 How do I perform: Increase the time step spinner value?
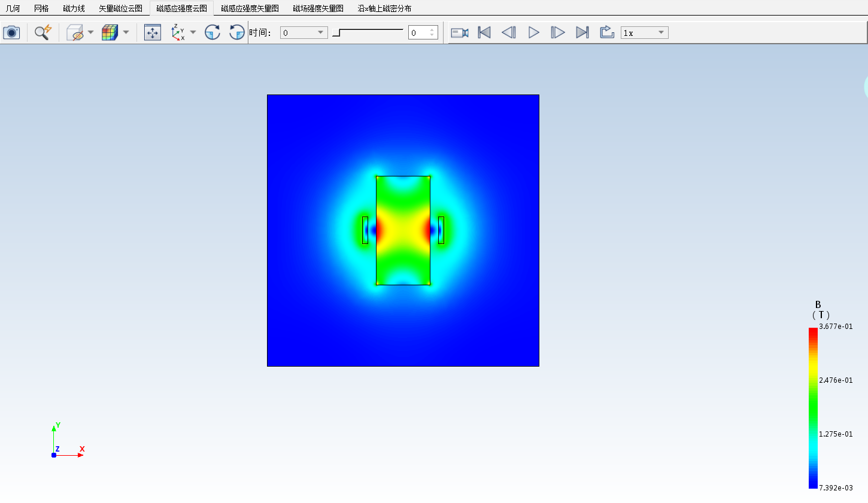[432, 30]
